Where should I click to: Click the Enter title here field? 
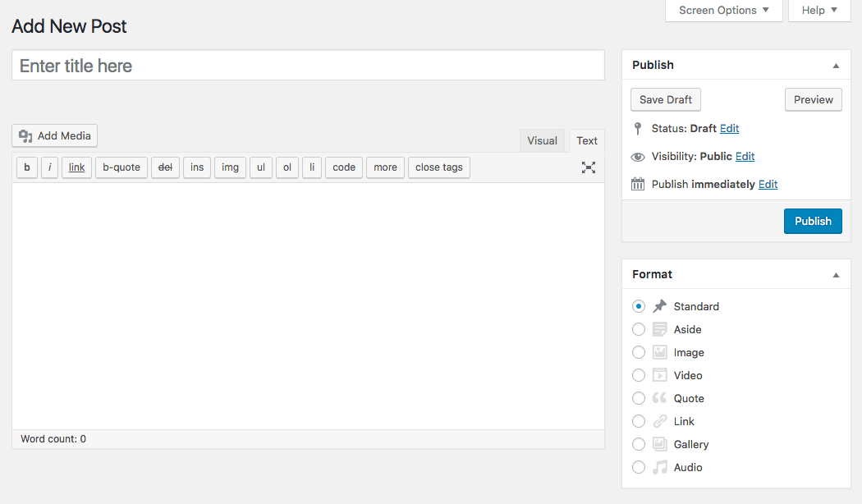308,65
